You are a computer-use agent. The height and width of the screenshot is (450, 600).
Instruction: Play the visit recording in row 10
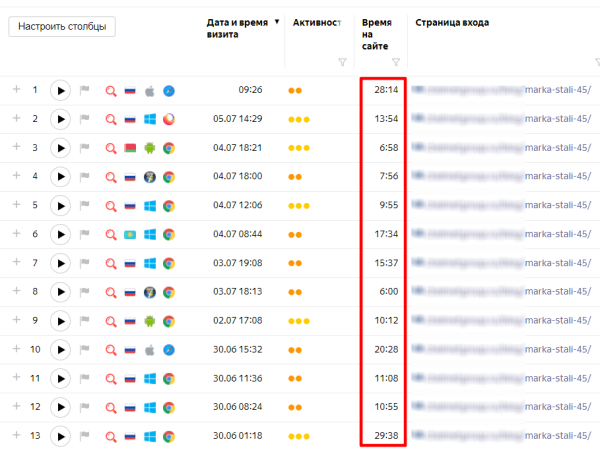(60, 350)
